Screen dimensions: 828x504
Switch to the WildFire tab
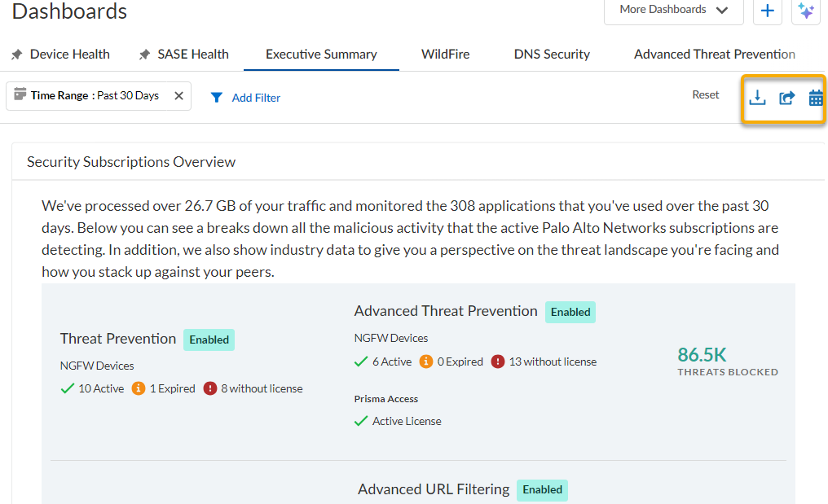tap(445, 55)
